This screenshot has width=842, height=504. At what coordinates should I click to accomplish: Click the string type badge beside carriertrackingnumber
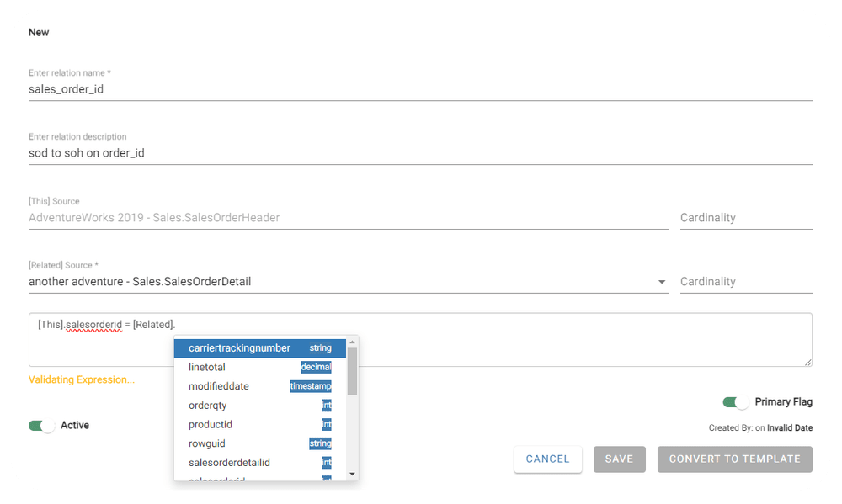[321, 347]
